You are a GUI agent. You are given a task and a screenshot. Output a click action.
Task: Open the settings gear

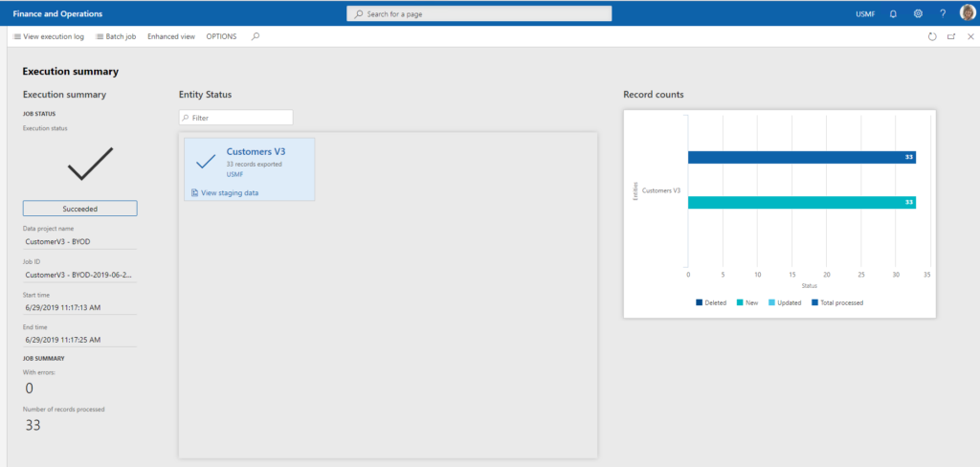918,13
